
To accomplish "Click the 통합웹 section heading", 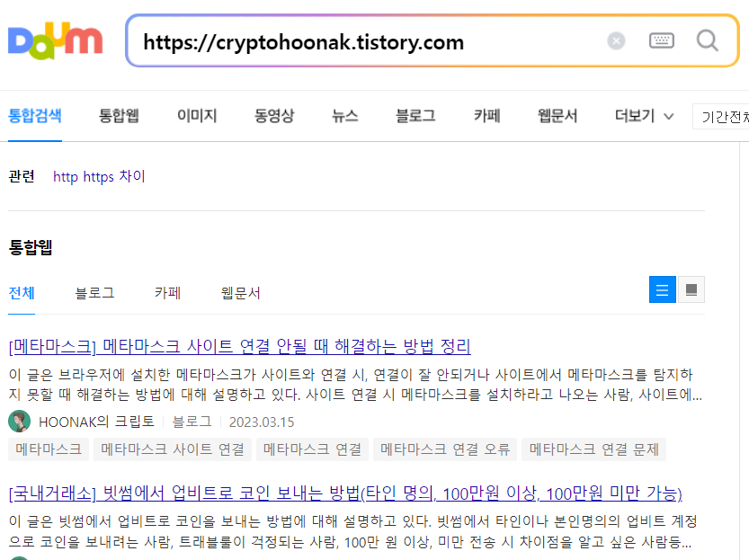I will tap(30, 247).
